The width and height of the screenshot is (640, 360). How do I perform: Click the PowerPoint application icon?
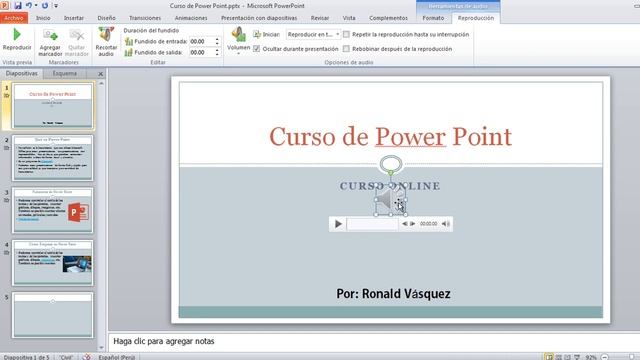pos(4,6)
